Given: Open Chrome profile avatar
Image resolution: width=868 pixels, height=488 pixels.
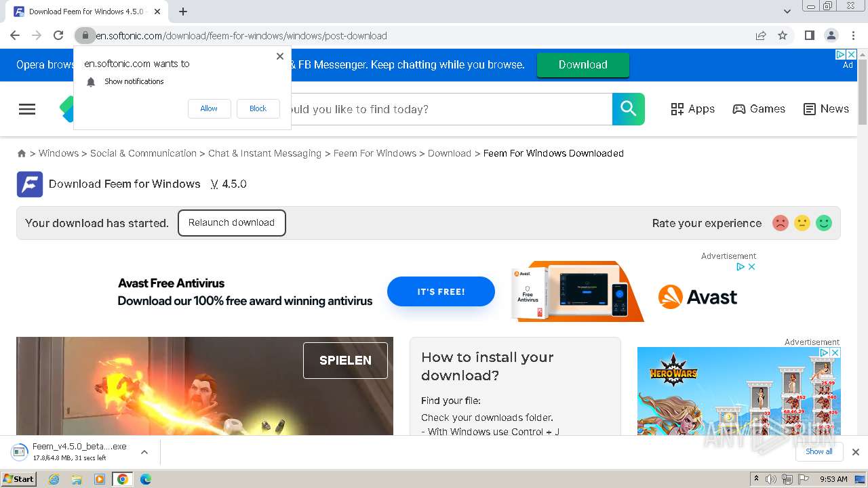Looking at the screenshot, I should (x=831, y=35).
